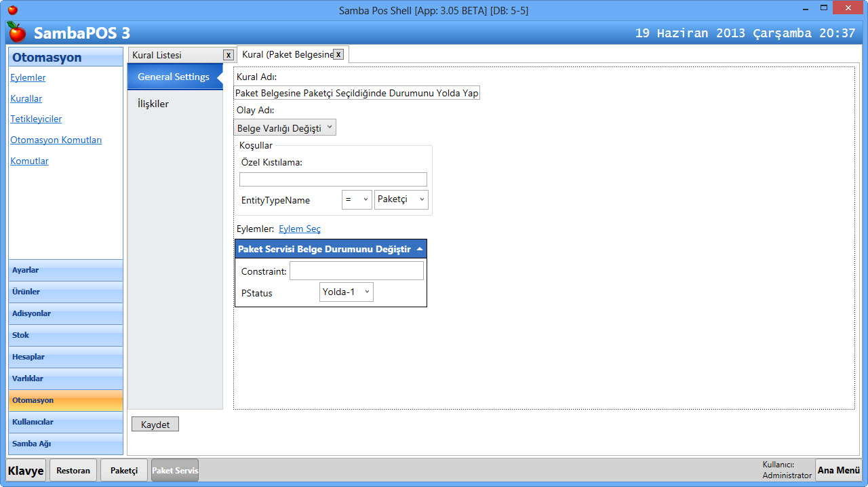Expand the Paketçi entity type dropdown
The image size is (868, 487).
click(401, 199)
